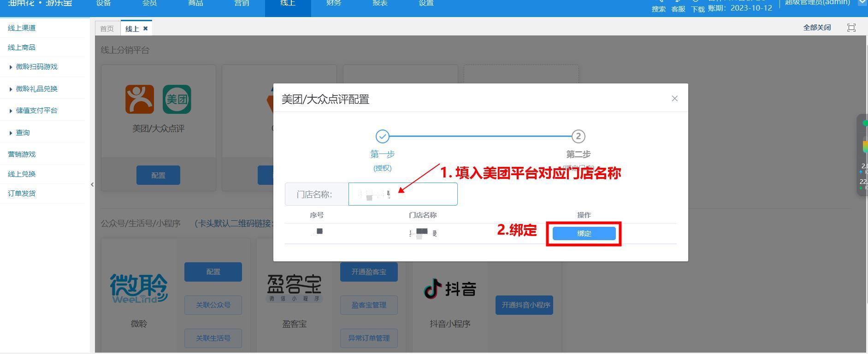This screenshot has width=868, height=354.
Task: Open the 抖音 logo icon
Action: [450, 289]
